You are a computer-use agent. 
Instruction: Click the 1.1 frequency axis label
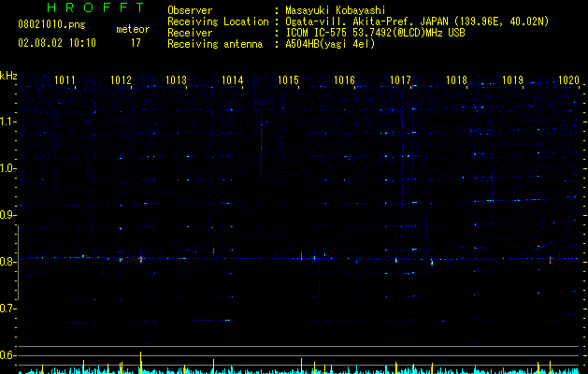[x=7, y=122]
